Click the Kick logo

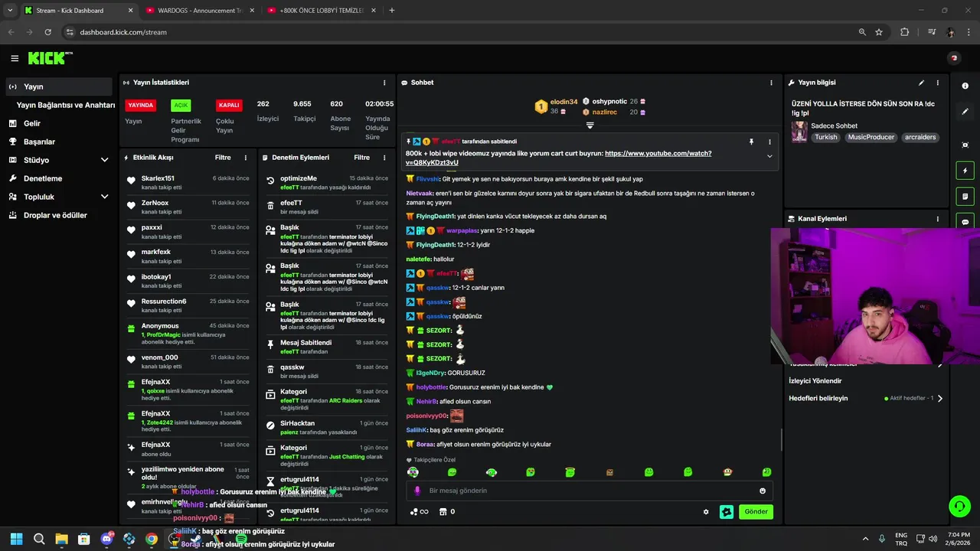[51, 58]
